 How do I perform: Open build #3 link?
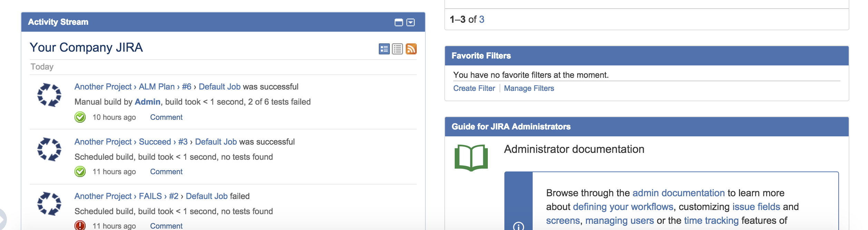point(183,142)
